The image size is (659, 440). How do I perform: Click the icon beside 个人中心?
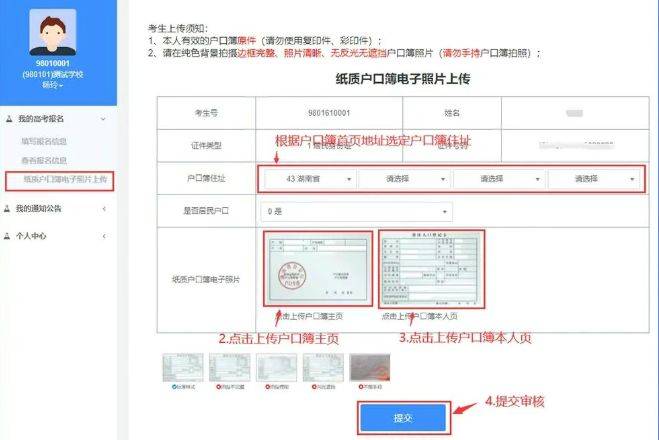point(9,236)
